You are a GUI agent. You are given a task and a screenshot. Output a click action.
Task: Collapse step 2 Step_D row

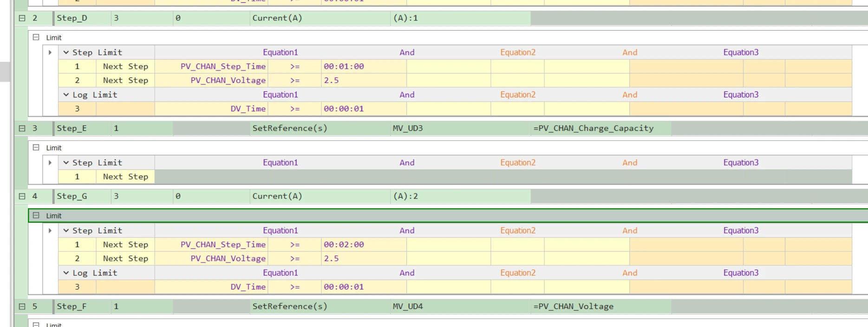(x=22, y=18)
